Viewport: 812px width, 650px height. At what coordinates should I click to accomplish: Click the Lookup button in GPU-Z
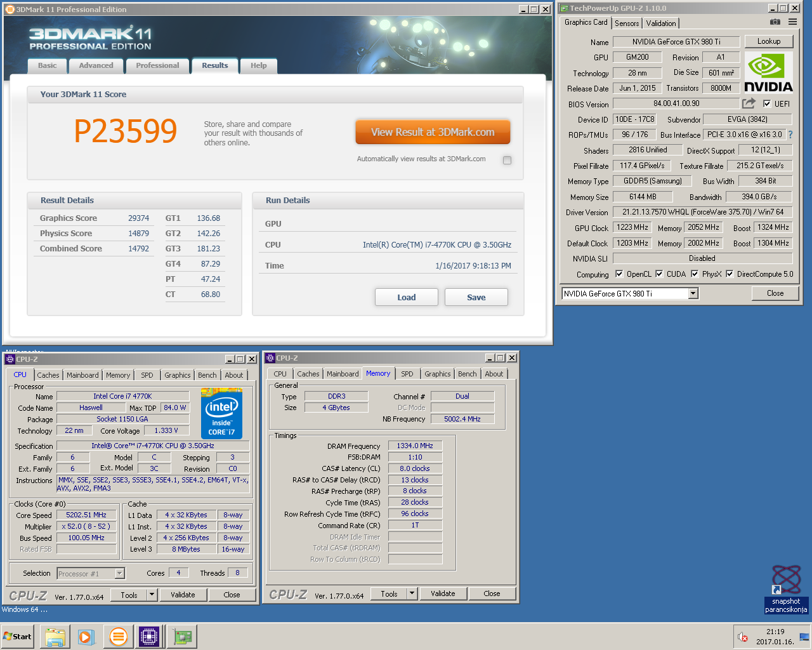click(x=769, y=41)
